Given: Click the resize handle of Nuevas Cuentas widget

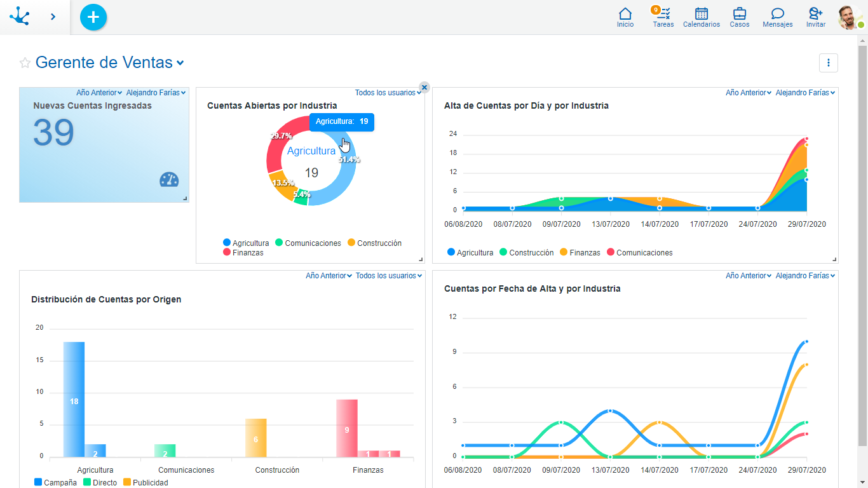Looking at the screenshot, I should [185, 198].
